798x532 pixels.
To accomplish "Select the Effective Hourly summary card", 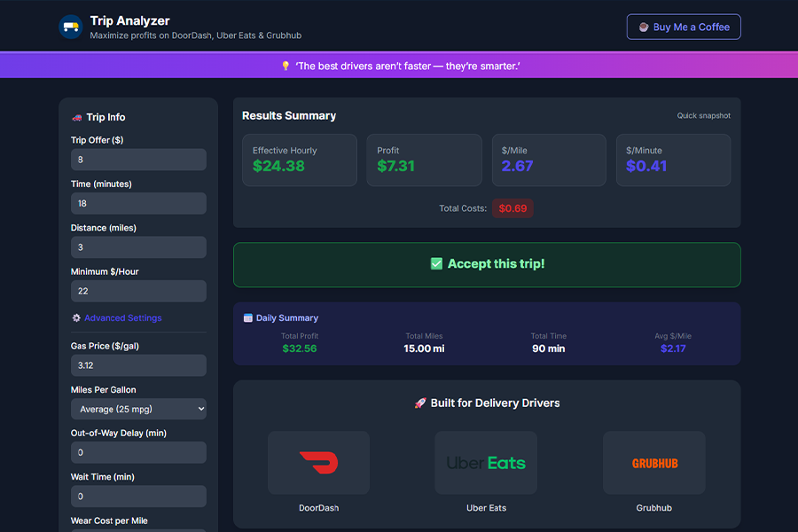I will point(299,160).
